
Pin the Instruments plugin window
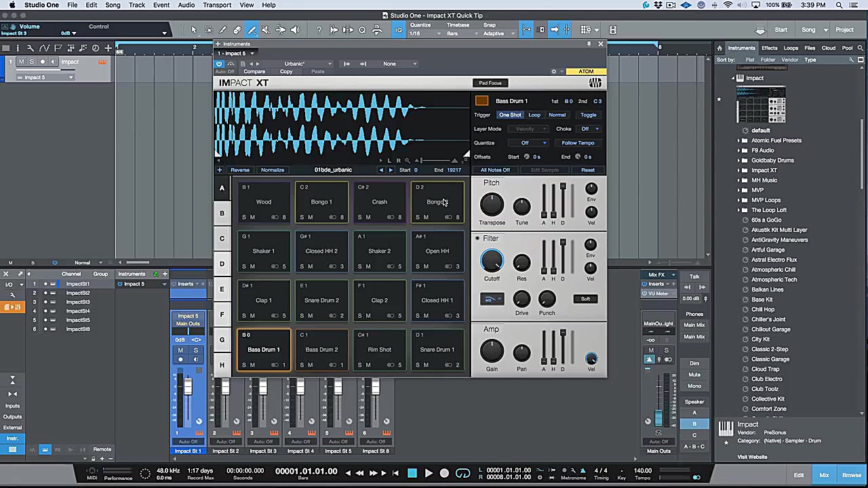click(x=589, y=44)
